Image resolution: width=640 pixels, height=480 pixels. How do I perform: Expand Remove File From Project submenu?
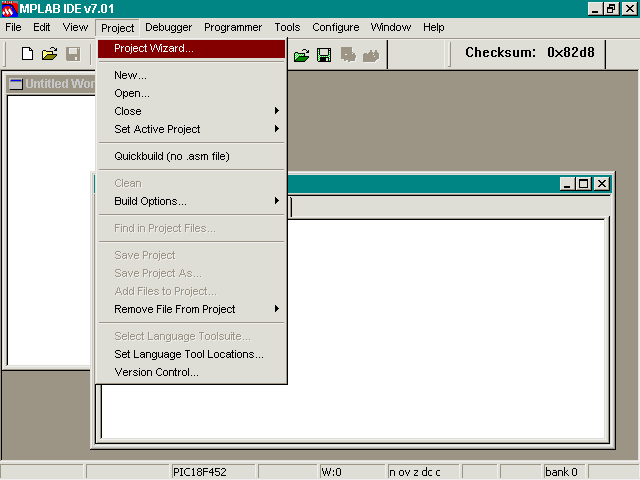pyautogui.click(x=191, y=309)
